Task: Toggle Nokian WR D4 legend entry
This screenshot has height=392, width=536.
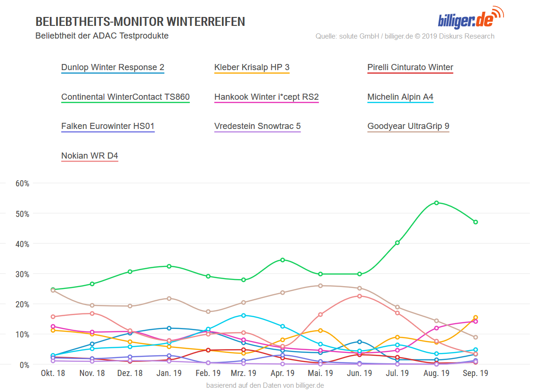Action: point(89,156)
